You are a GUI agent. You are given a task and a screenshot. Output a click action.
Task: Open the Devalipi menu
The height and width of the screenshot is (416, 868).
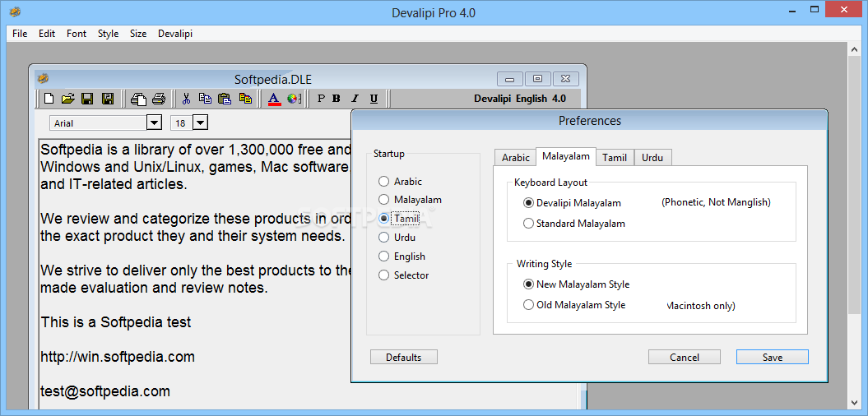tap(175, 34)
